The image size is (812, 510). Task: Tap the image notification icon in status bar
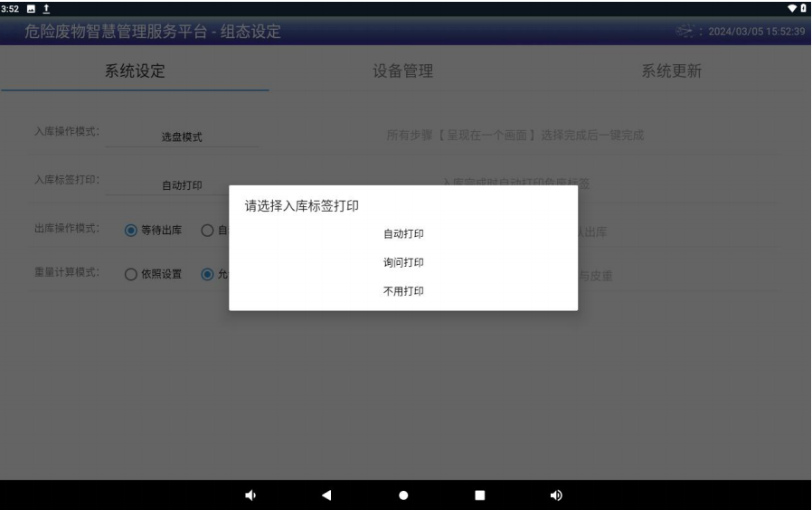[x=31, y=8]
